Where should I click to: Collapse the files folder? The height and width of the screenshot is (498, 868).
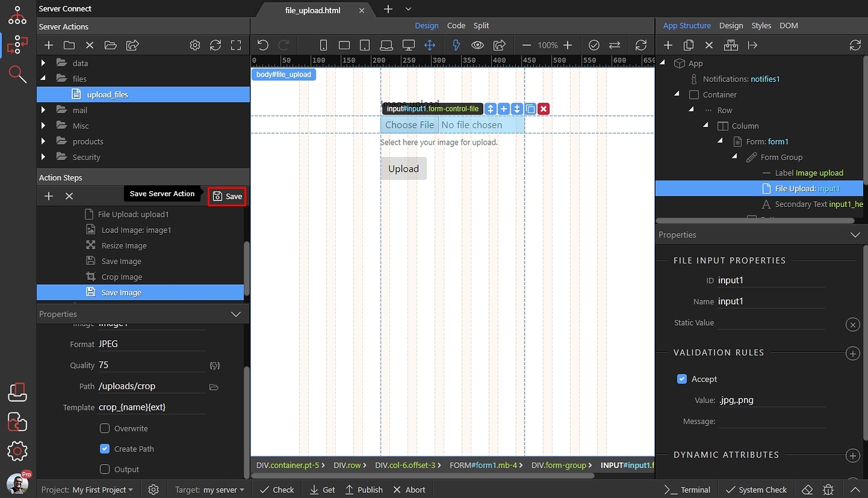coord(43,79)
